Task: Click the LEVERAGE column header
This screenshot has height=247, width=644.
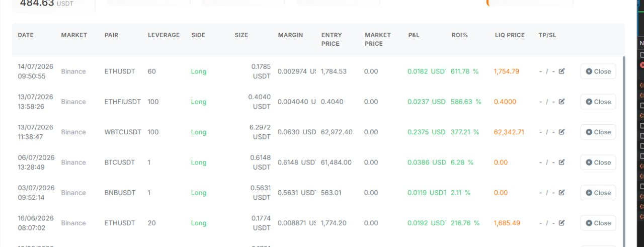Action: [164, 35]
